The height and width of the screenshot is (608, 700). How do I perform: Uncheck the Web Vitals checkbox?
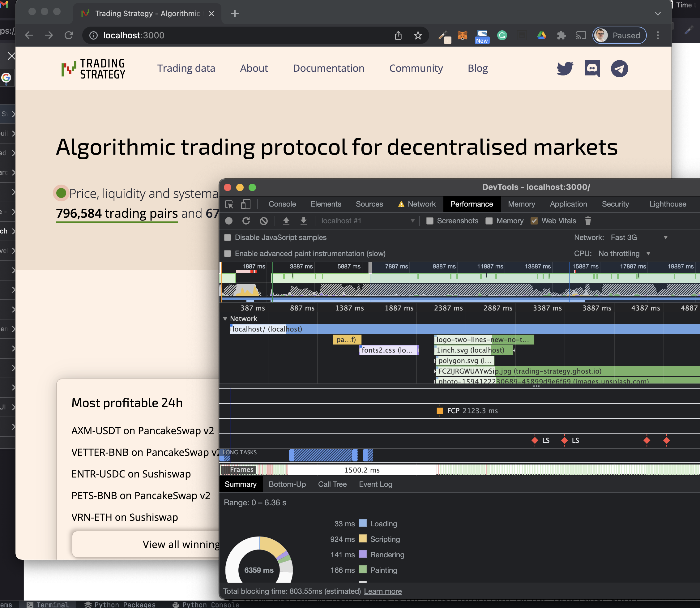pyautogui.click(x=534, y=221)
